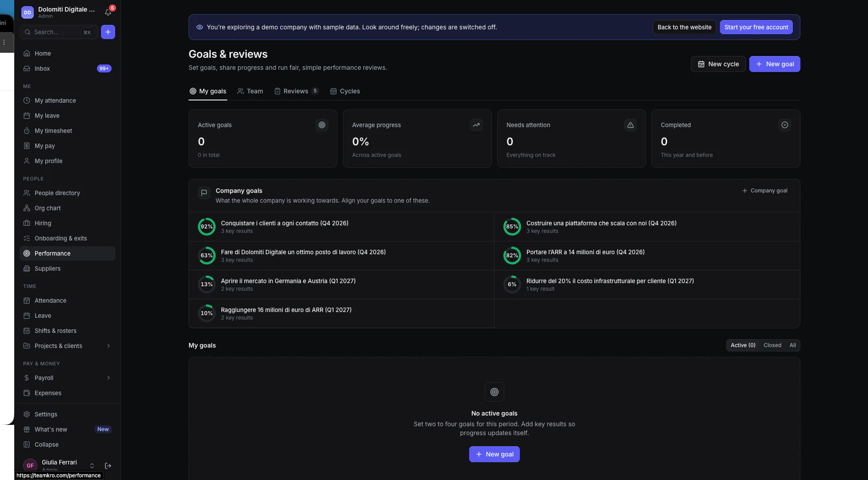This screenshot has height=480, width=868.
Task: Open the Org chart
Action: coord(67,208)
